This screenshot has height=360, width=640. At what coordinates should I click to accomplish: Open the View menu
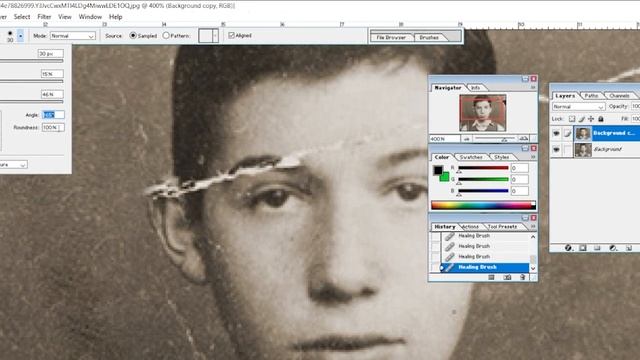pyautogui.click(x=64, y=17)
